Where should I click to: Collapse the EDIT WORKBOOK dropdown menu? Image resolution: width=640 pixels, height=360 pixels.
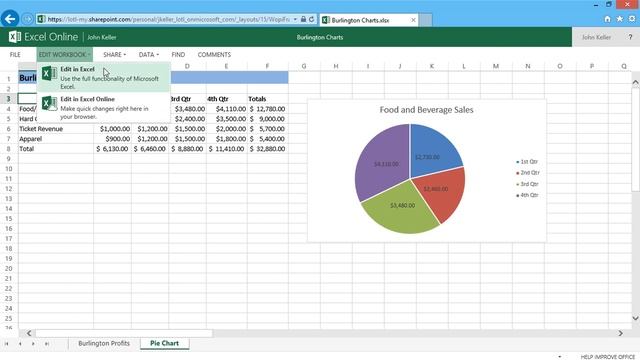click(64, 55)
